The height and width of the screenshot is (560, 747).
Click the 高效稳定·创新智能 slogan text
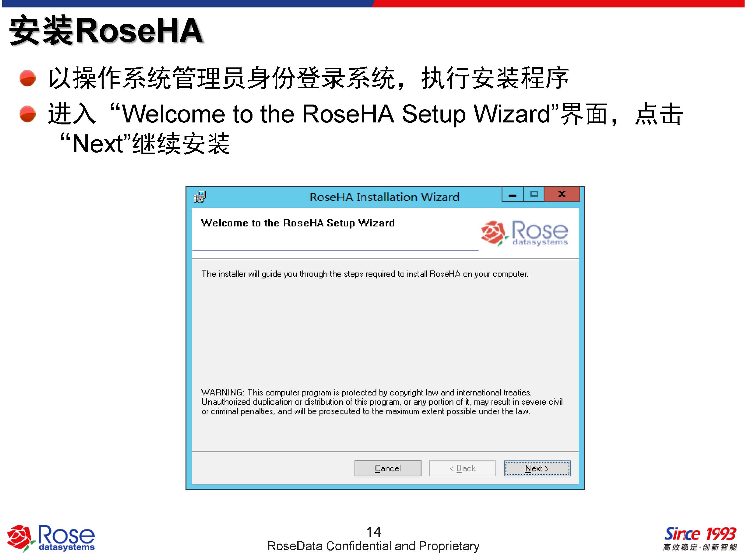[x=700, y=547]
